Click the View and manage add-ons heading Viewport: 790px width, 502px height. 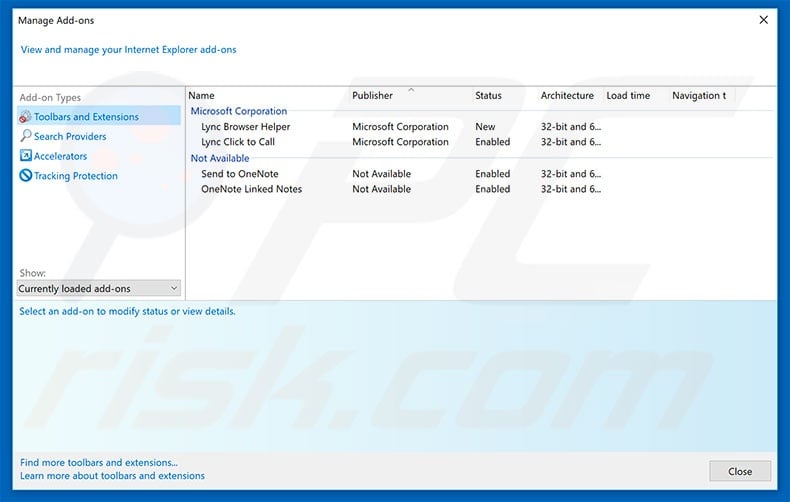128,49
